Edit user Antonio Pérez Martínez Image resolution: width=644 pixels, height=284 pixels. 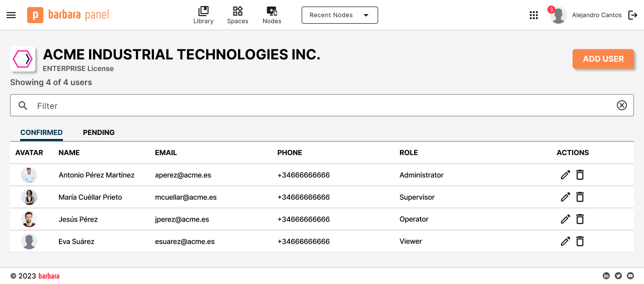(566, 175)
